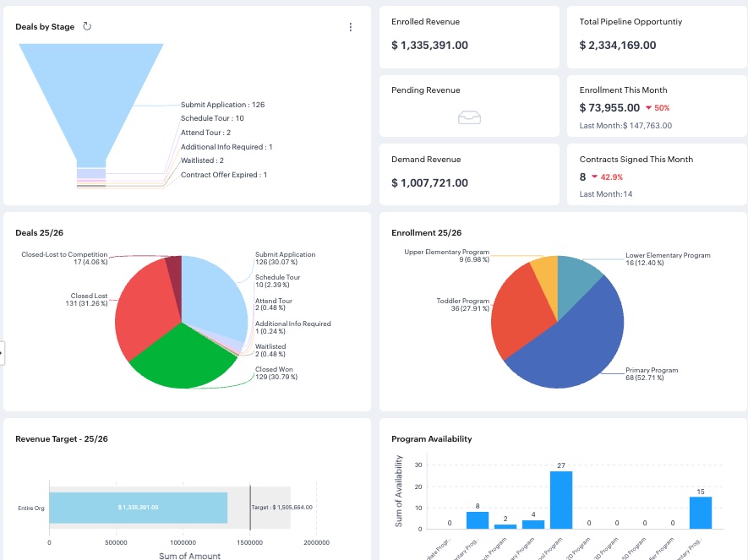Click the empty inbox icon in Pending Revenue
748x560 pixels.
pyautogui.click(x=470, y=117)
